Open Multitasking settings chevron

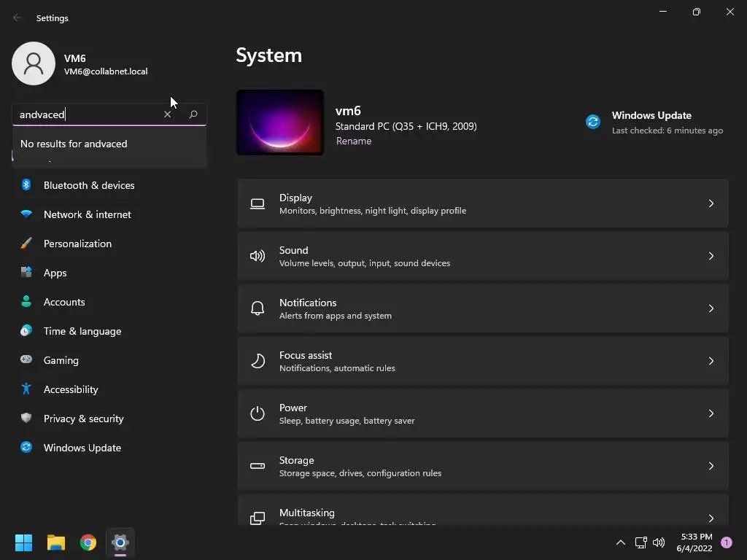[x=711, y=518]
